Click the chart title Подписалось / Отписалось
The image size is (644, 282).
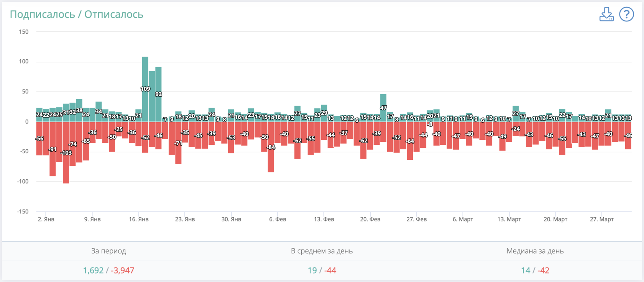[x=77, y=14]
